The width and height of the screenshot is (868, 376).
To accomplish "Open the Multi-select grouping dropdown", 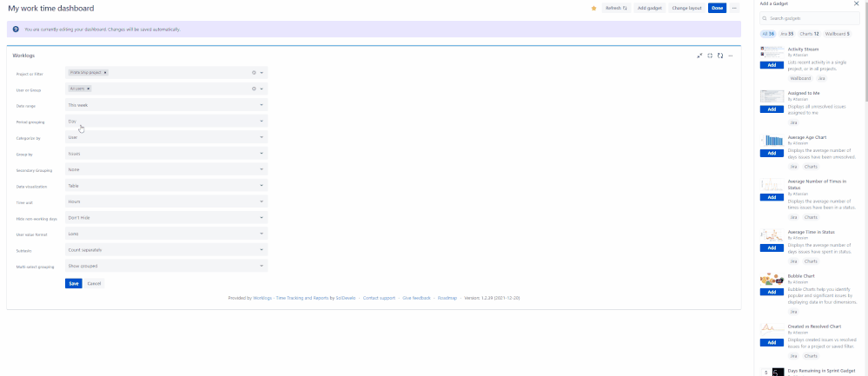I will (x=166, y=266).
